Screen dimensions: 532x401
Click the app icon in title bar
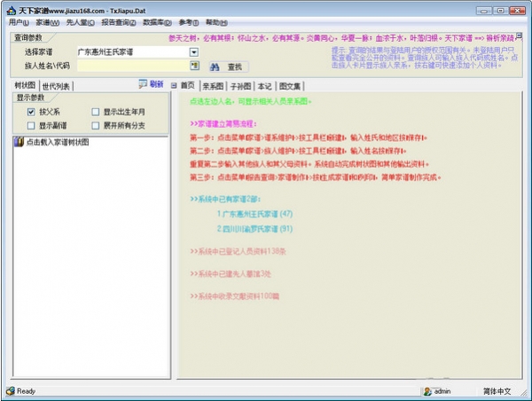click(x=9, y=9)
